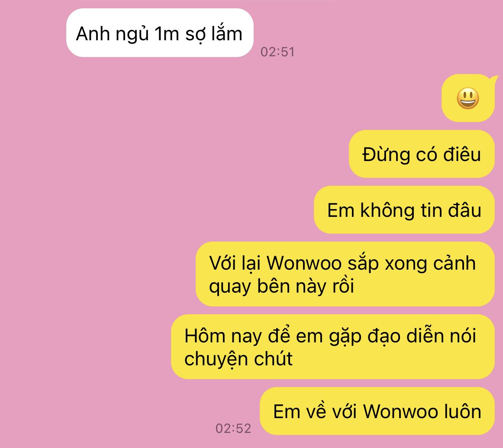Select message about Wonwoo finishing filming scene
Viewport: 503px width, 448px height.
click(x=345, y=274)
